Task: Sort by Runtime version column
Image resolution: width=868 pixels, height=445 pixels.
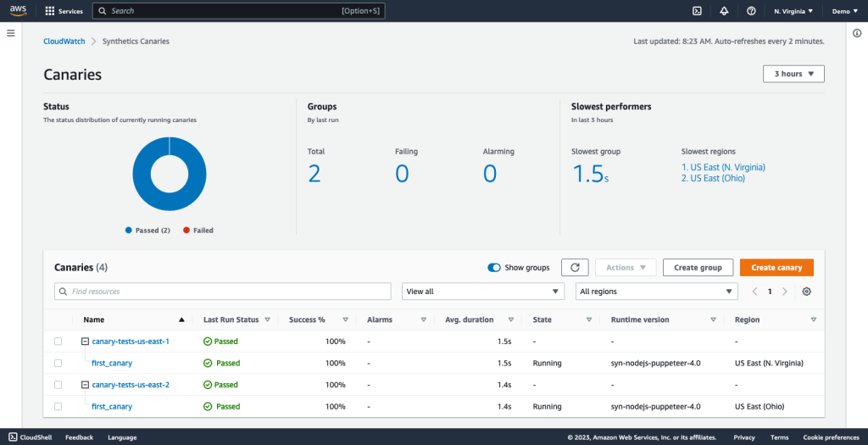Action: click(x=713, y=320)
